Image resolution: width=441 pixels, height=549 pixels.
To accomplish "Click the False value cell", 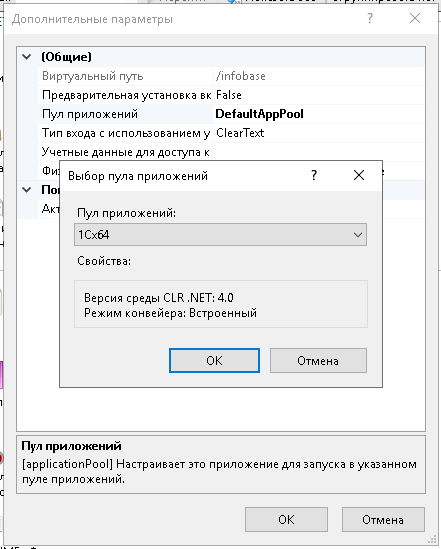I will click(318, 95).
